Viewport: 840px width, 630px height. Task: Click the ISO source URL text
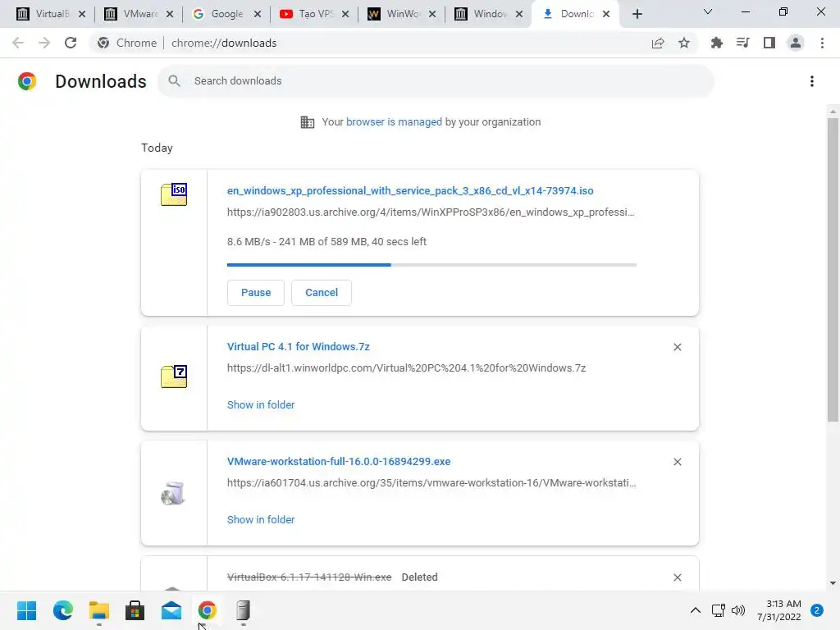point(431,212)
